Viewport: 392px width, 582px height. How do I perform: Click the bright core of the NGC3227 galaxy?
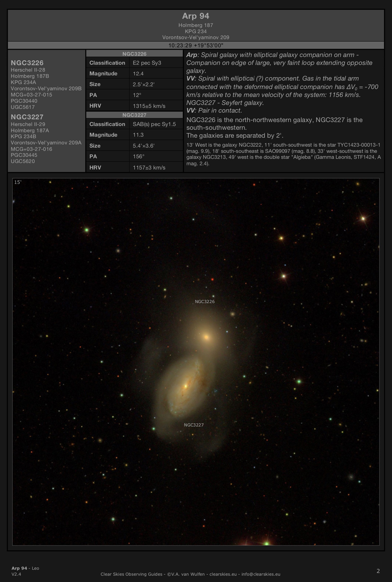coord(186,386)
